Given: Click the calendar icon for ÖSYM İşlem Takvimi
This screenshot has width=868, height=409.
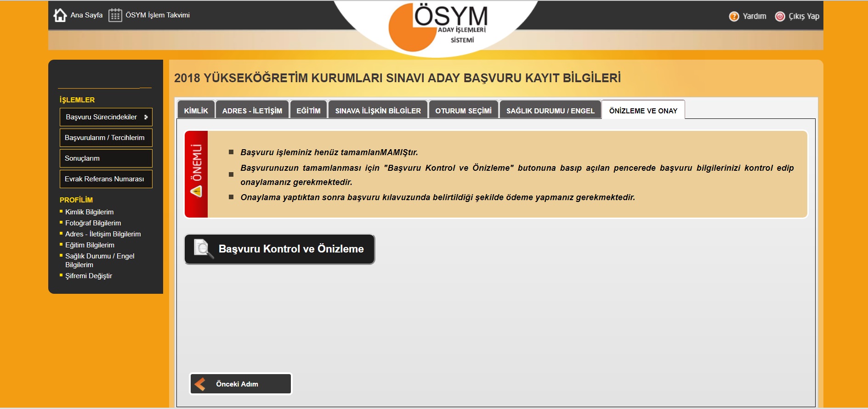Looking at the screenshot, I should [115, 15].
